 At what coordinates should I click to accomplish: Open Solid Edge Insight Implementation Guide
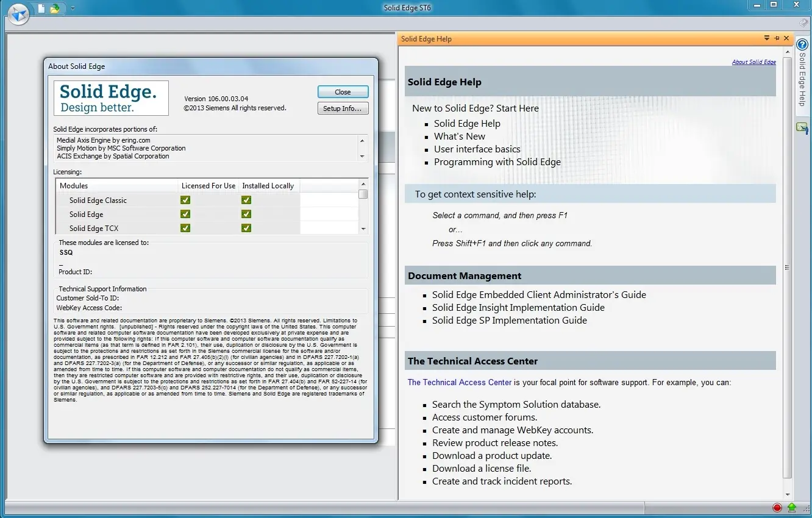tap(518, 308)
